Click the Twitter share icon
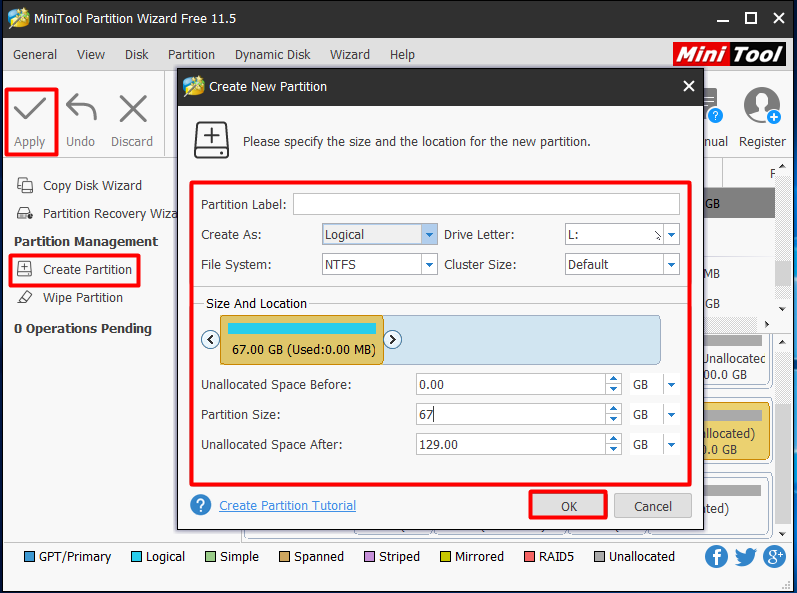The width and height of the screenshot is (797, 593). (x=745, y=557)
